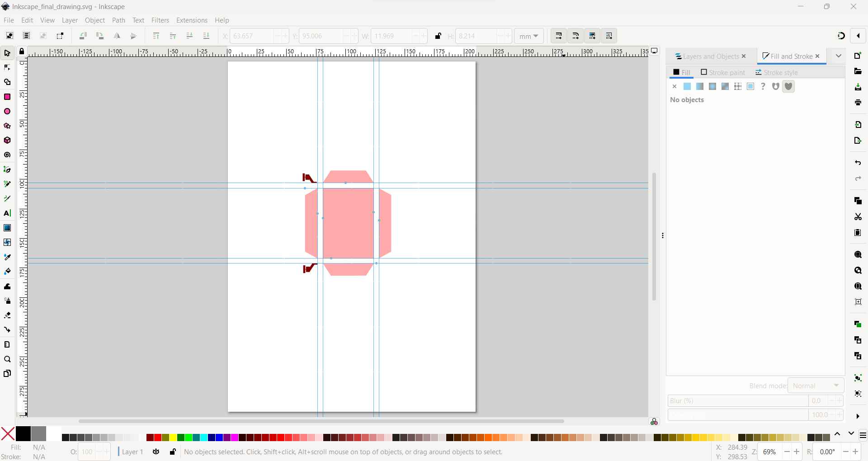868x461 pixels.
Task: Open the Blend mode Normal dropdown
Action: click(x=816, y=386)
